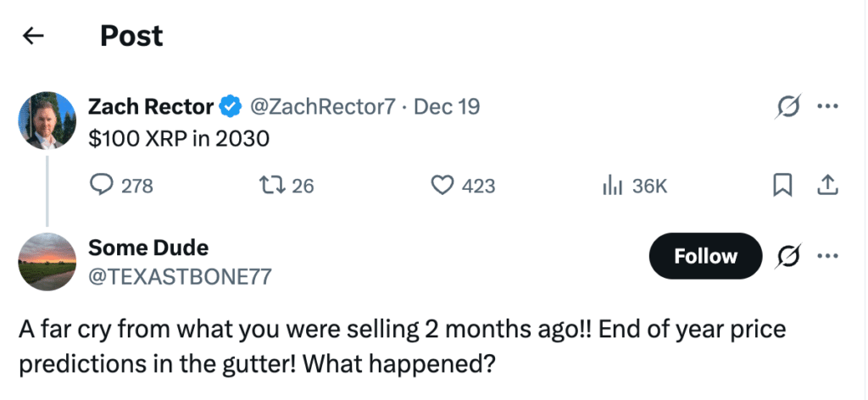Open Some Dude's sunset profile picture
Viewport: 868px width, 400px height.
pyautogui.click(x=47, y=262)
